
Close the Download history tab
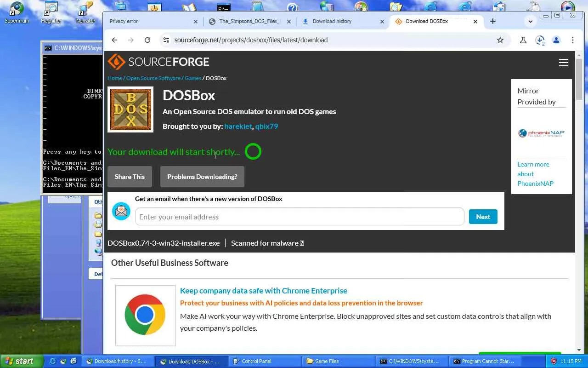[x=382, y=21]
